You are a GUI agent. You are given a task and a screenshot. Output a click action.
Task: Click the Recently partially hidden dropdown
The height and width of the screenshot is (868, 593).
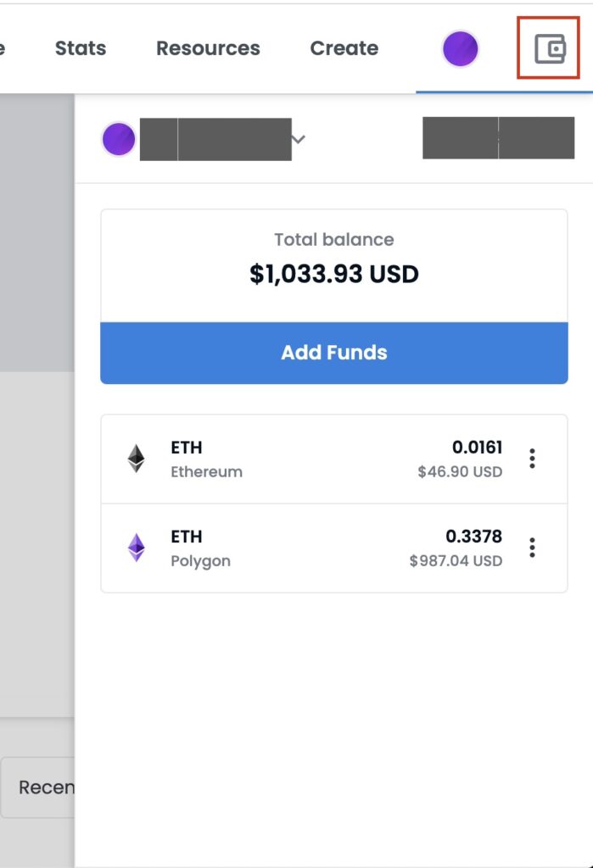pos(37,787)
